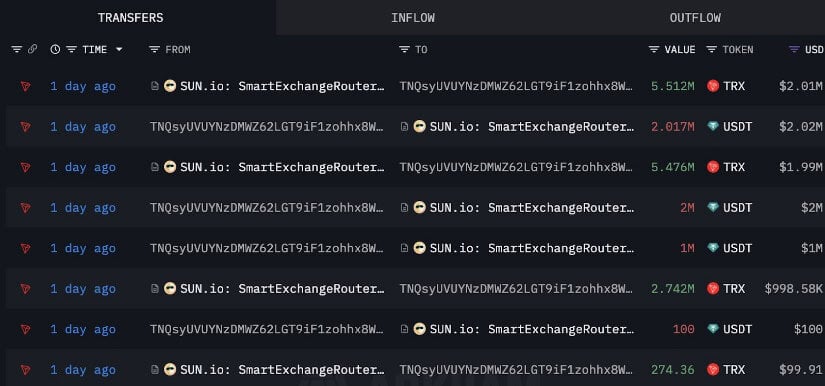
Task: Switch to the OUTFLOW tab
Action: (695, 17)
